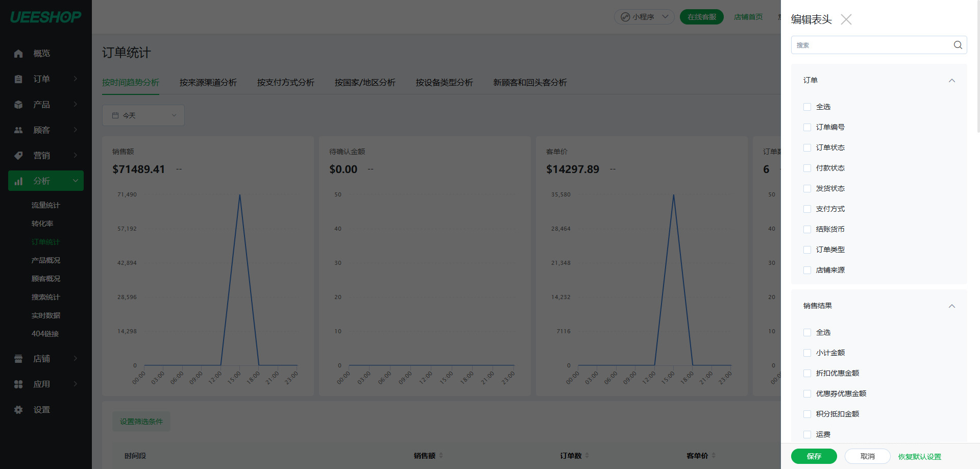Close the 编辑表头 panel with X
The width and height of the screenshot is (980, 469).
coord(846,19)
